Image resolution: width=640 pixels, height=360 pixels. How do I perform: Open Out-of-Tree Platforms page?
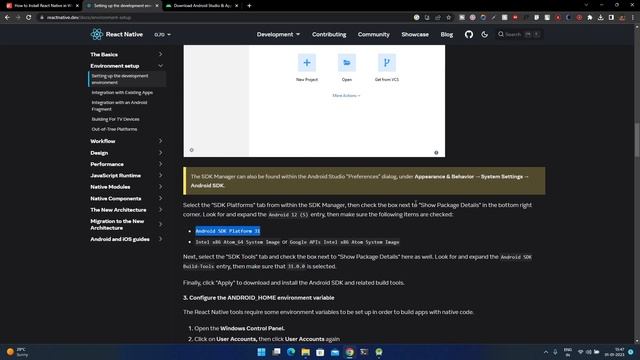(114, 129)
